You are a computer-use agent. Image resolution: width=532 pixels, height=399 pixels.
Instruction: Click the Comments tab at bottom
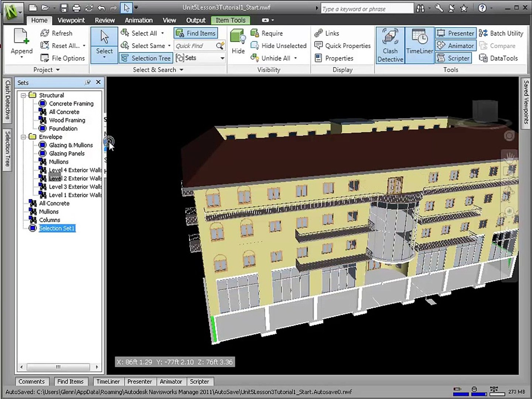coord(31,382)
